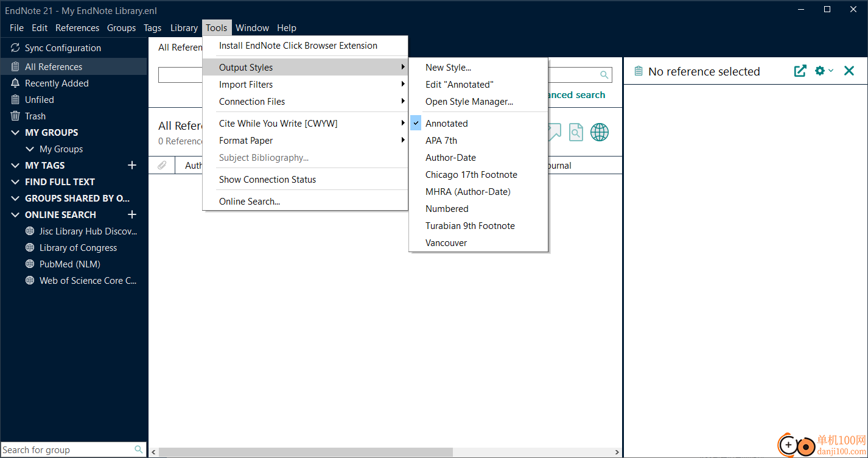Click the horizontal scrollbar thumb
This screenshot has height=458, width=868.
point(306,453)
